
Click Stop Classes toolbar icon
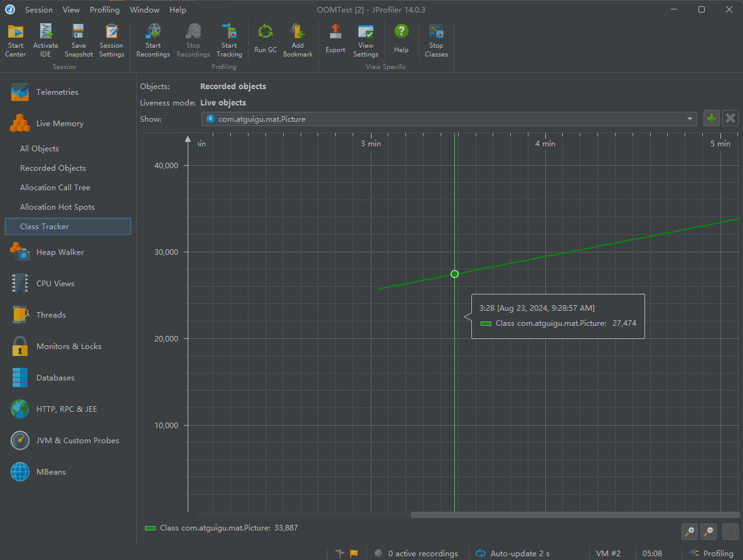point(436,41)
